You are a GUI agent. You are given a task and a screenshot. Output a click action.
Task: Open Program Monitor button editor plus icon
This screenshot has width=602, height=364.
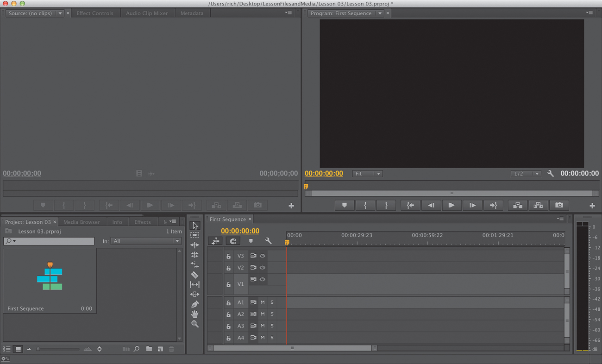click(x=592, y=206)
